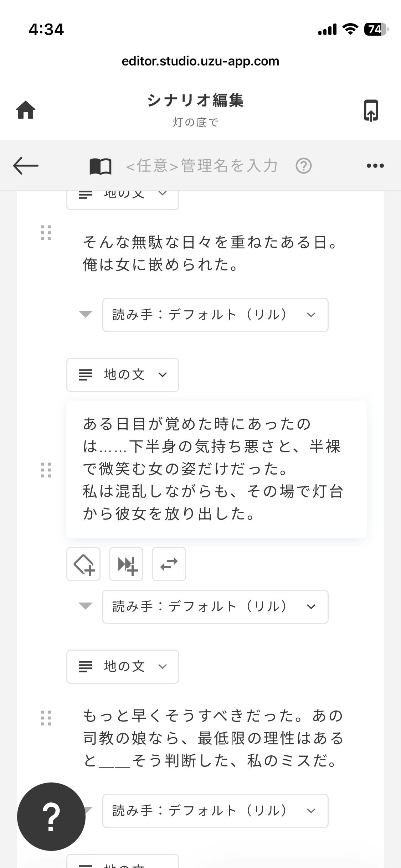Open the 読み手 dropdown below 俺は女に嵌められた
401x868 pixels.
[215, 315]
